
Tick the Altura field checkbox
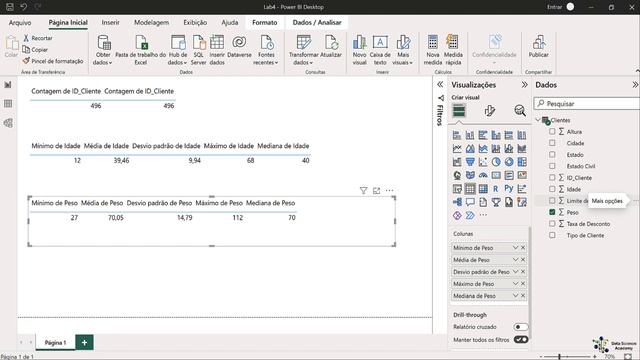(552, 131)
